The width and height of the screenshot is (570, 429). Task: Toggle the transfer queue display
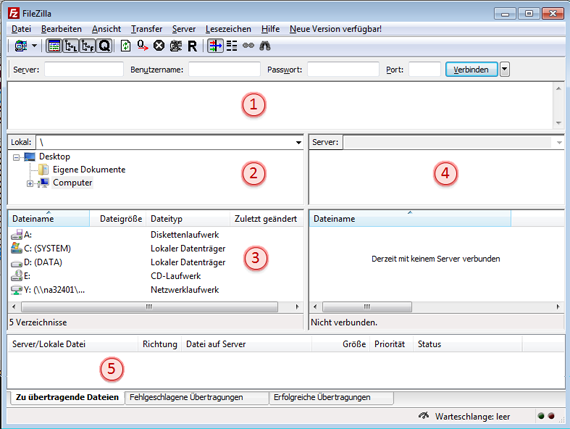[x=104, y=46]
